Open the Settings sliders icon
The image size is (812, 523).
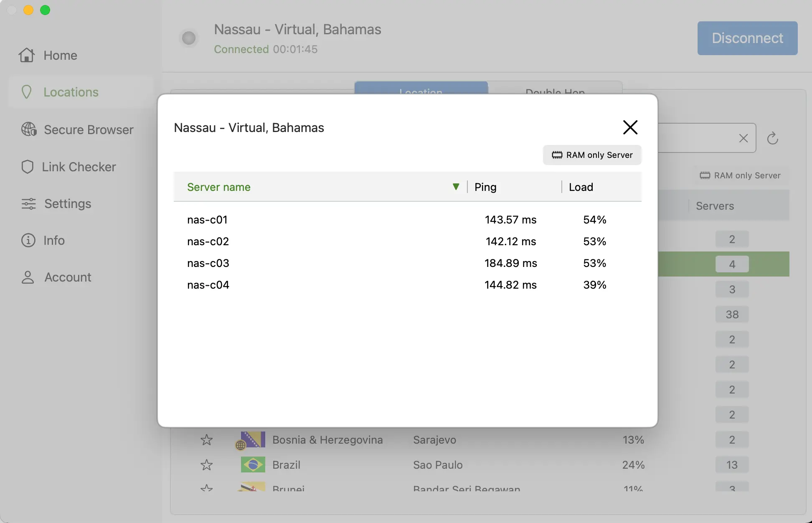28,203
